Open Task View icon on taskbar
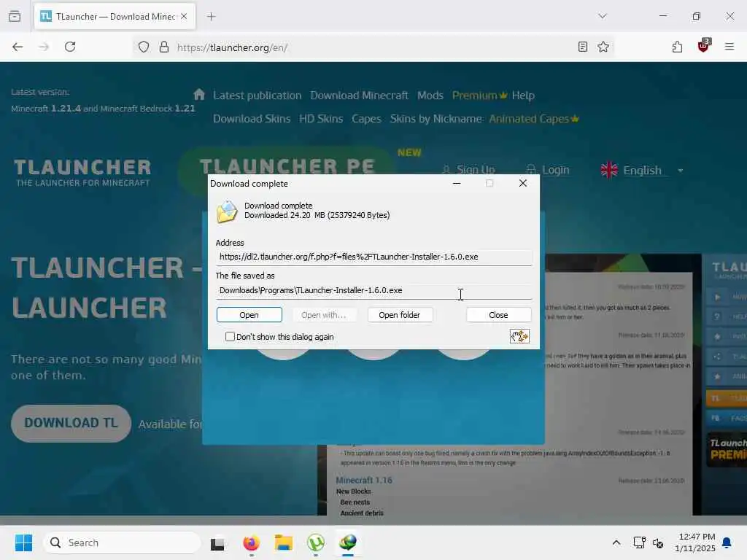This screenshot has width=747, height=560. 217,542
